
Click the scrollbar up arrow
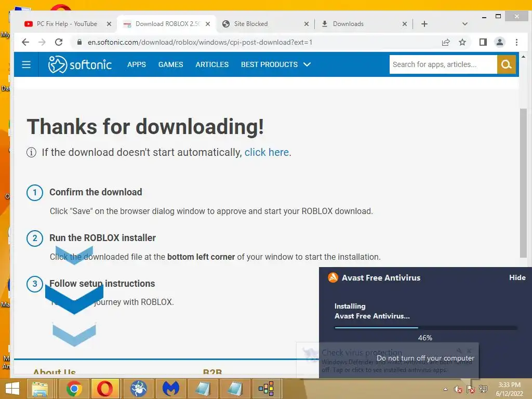[523, 57]
